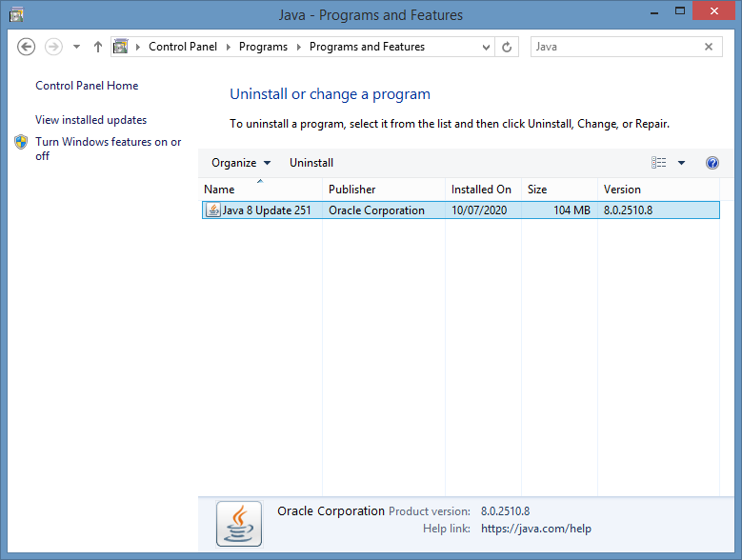This screenshot has height=560, width=742.
Task: Click the 8.0.2510.8 version cell in list
Action: coord(628,210)
